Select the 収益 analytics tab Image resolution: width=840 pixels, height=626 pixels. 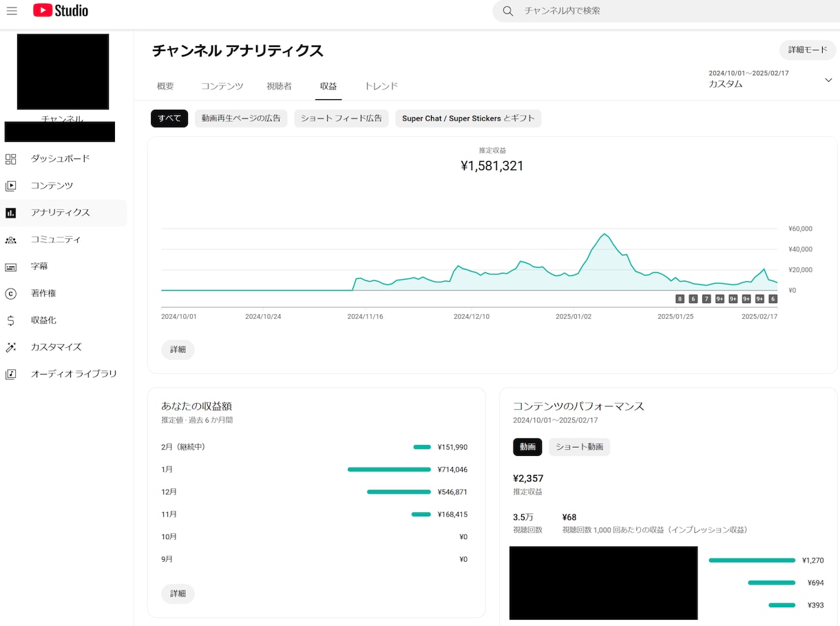click(x=328, y=86)
